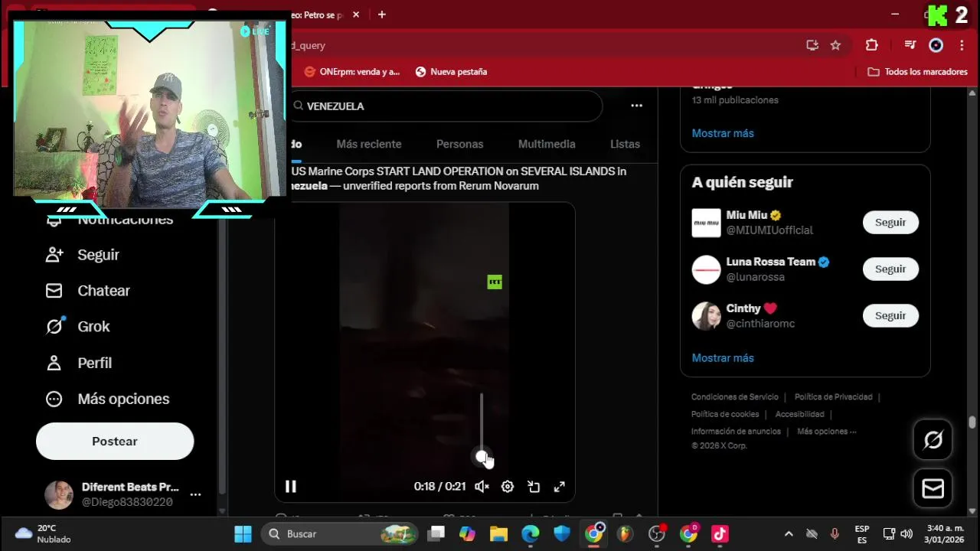Screen dimensions: 980x551
Task: Expand the footer Más opciones menu
Action: [827, 432]
